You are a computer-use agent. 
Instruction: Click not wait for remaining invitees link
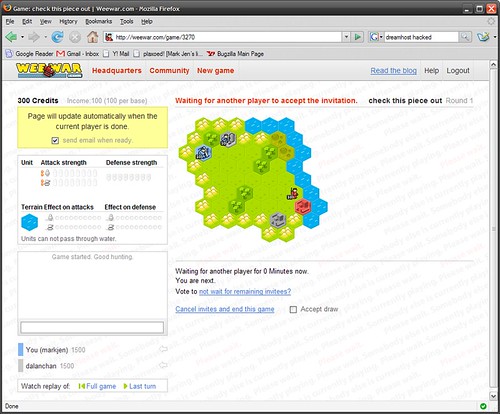coord(245,292)
